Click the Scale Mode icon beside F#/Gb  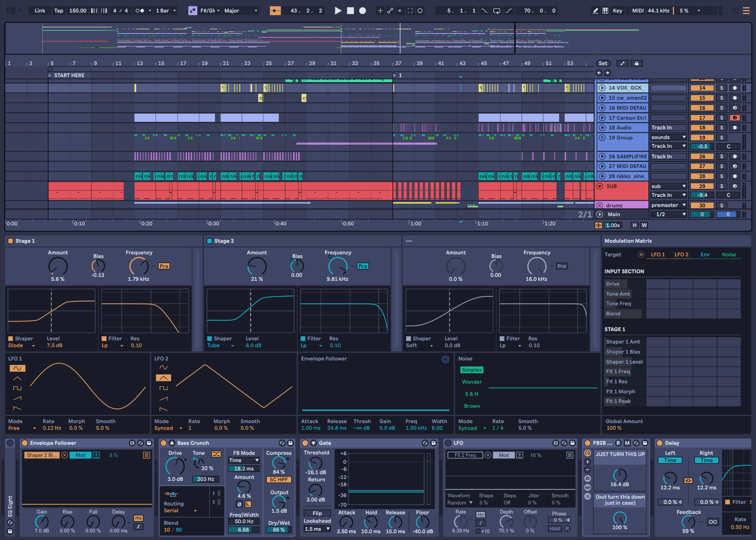pyautogui.click(x=193, y=11)
